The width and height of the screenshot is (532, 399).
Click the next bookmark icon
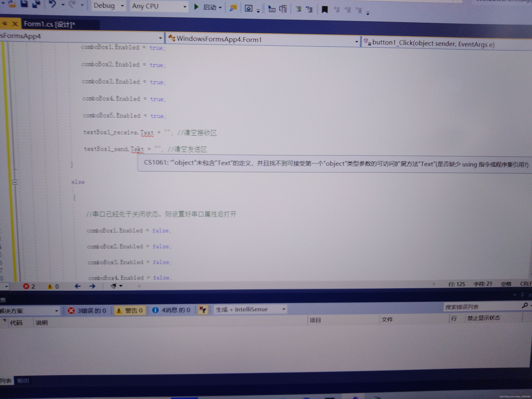pyautogui.click(x=348, y=10)
